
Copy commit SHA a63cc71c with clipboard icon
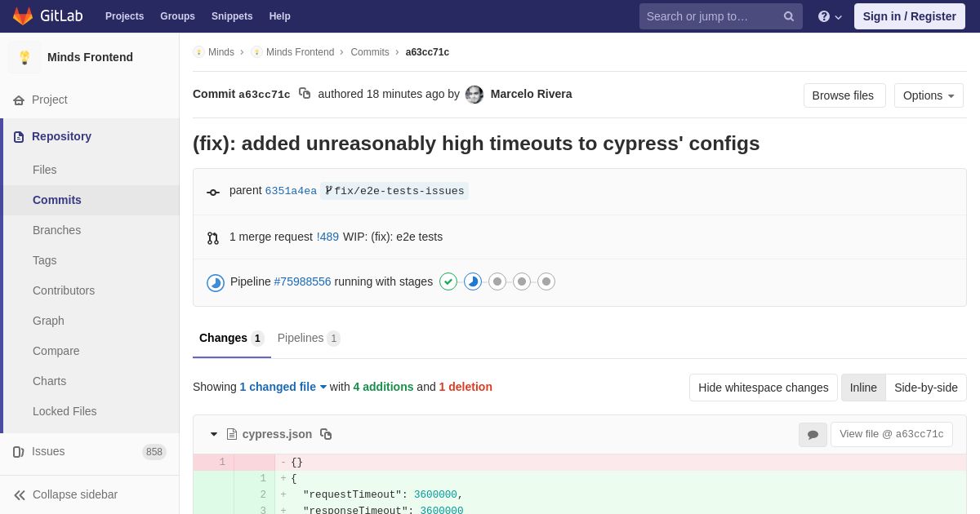[x=305, y=94]
